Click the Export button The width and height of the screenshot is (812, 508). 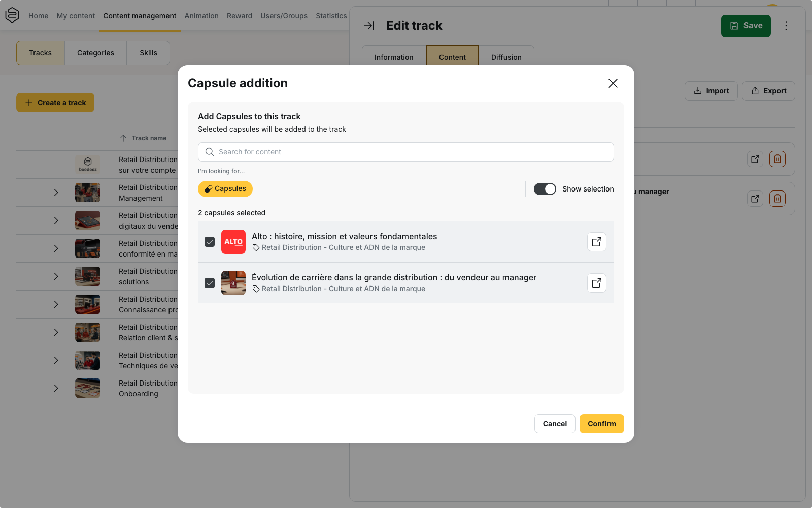click(x=768, y=91)
